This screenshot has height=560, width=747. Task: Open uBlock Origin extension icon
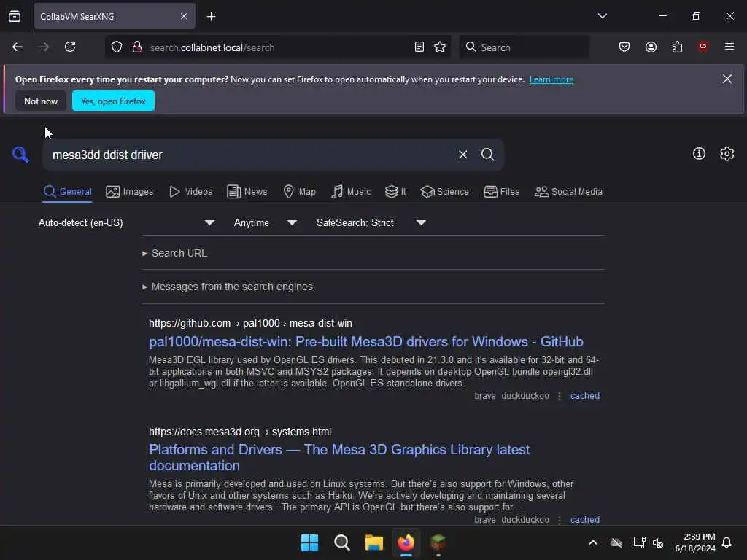coord(703,47)
